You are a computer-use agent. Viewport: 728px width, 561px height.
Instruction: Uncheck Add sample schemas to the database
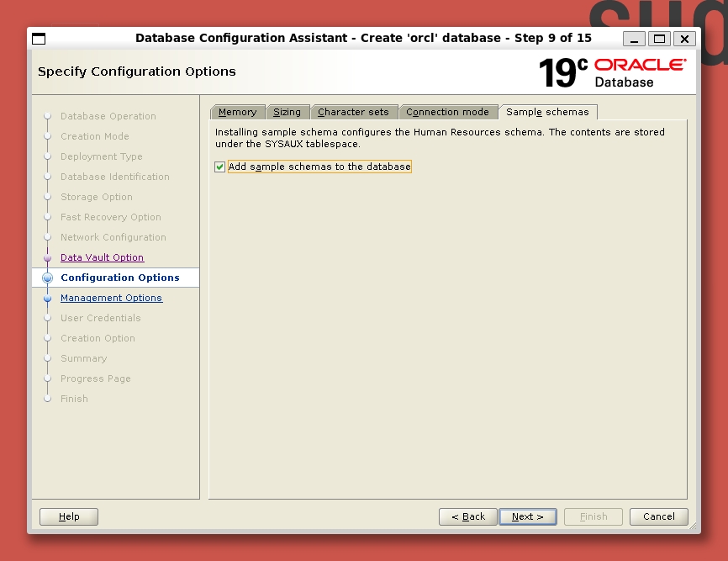click(220, 167)
